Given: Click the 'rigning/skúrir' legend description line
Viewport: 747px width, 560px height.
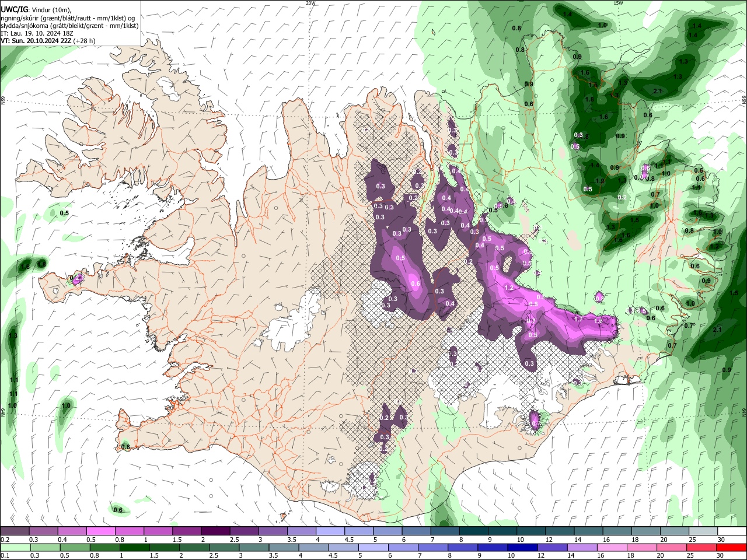Looking at the screenshot, I should (67, 17).
